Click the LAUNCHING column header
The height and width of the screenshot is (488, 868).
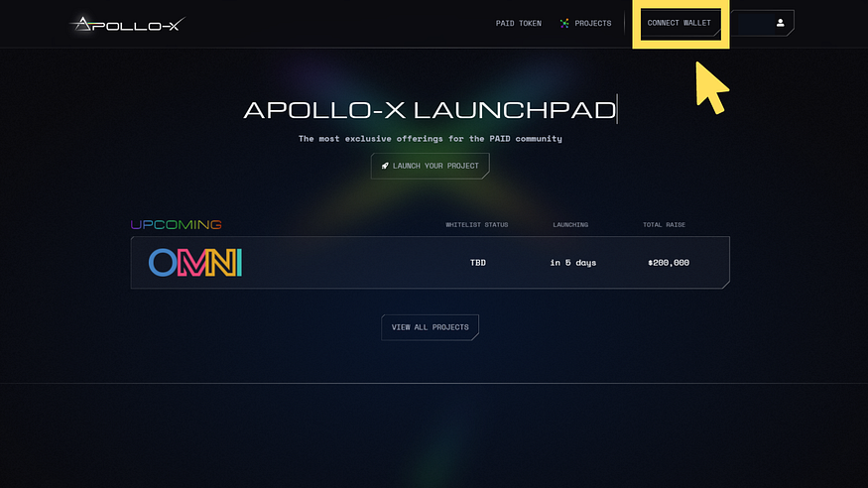point(570,224)
